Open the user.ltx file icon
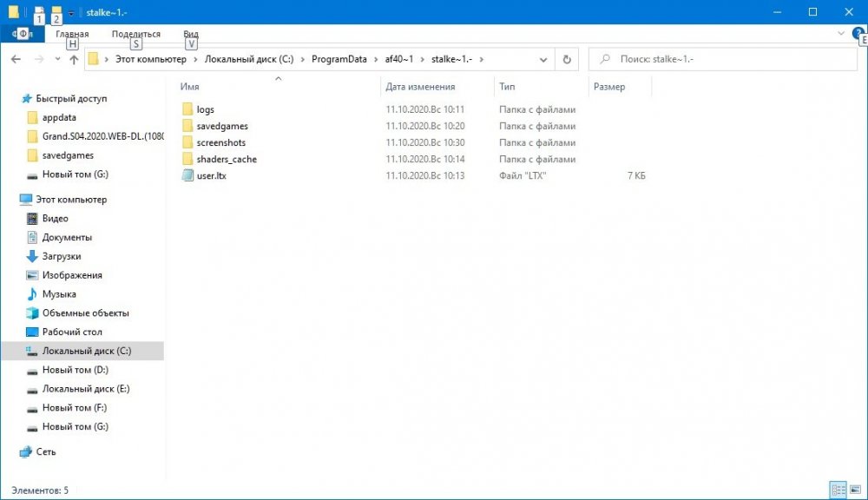The image size is (868, 500). tap(188, 176)
